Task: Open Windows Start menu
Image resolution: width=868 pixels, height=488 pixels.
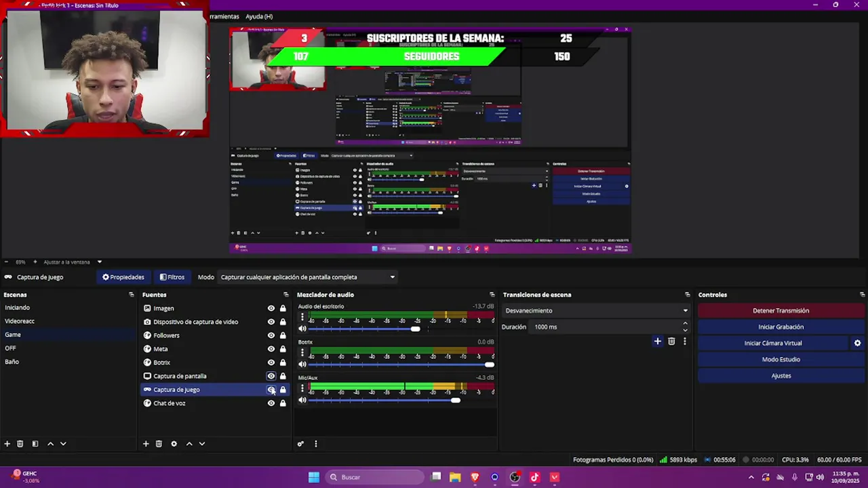Action: (x=314, y=477)
